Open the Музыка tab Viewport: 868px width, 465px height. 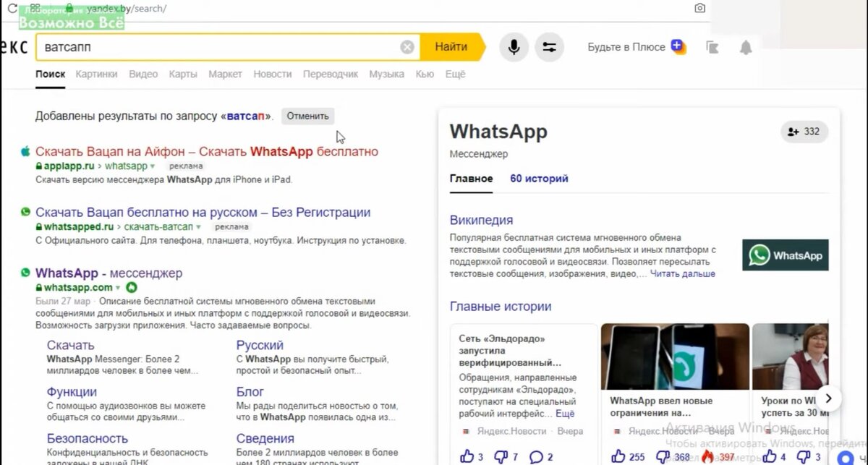[387, 74]
